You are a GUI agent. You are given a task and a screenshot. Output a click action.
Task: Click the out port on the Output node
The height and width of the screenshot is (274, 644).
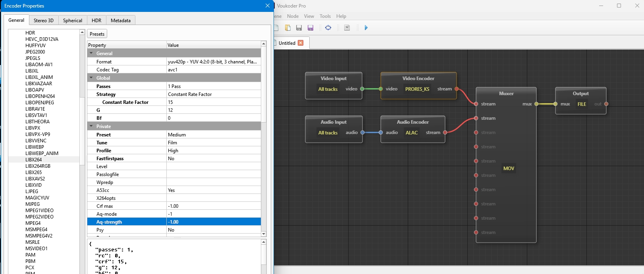pos(606,104)
